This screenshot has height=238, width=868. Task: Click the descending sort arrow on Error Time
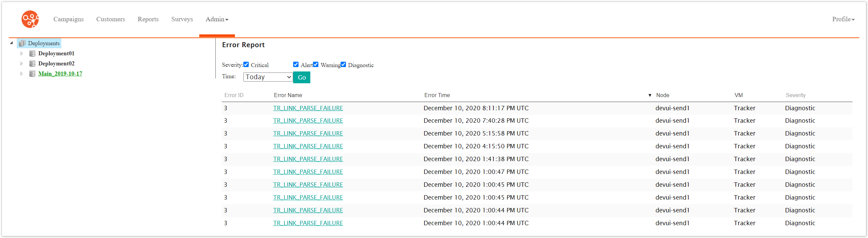[x=649, y=95]
